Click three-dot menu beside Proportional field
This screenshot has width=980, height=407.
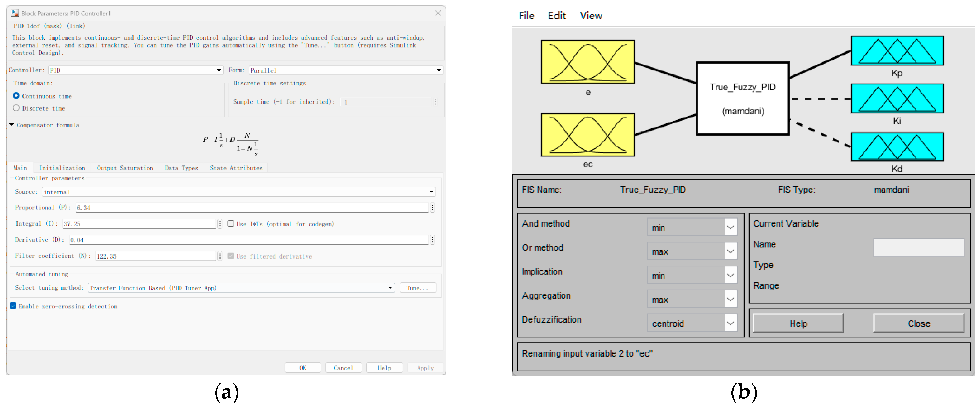[x=432, y=207]
